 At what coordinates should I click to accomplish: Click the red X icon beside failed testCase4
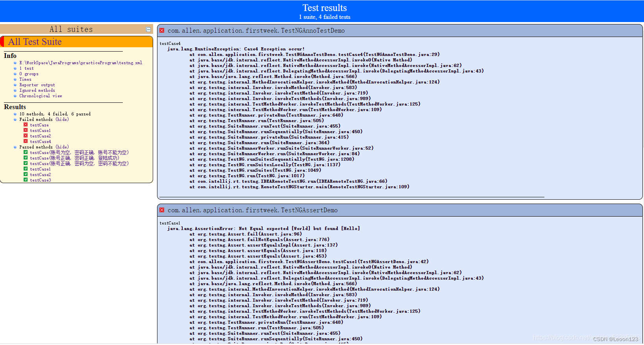26,141
